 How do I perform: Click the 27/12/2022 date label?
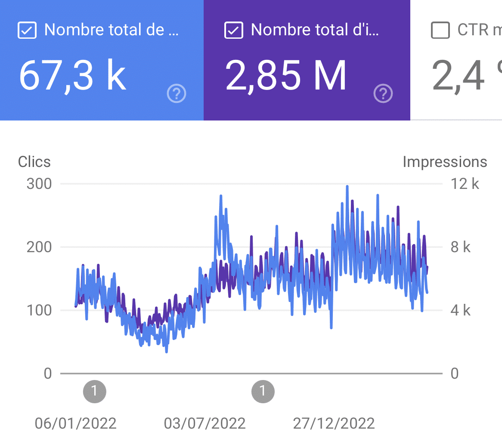click(334, 423)
